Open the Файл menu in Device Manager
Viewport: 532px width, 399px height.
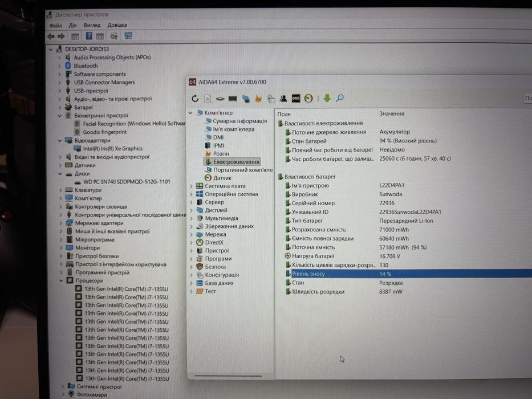pyautogui.click(x=55, y=26)
